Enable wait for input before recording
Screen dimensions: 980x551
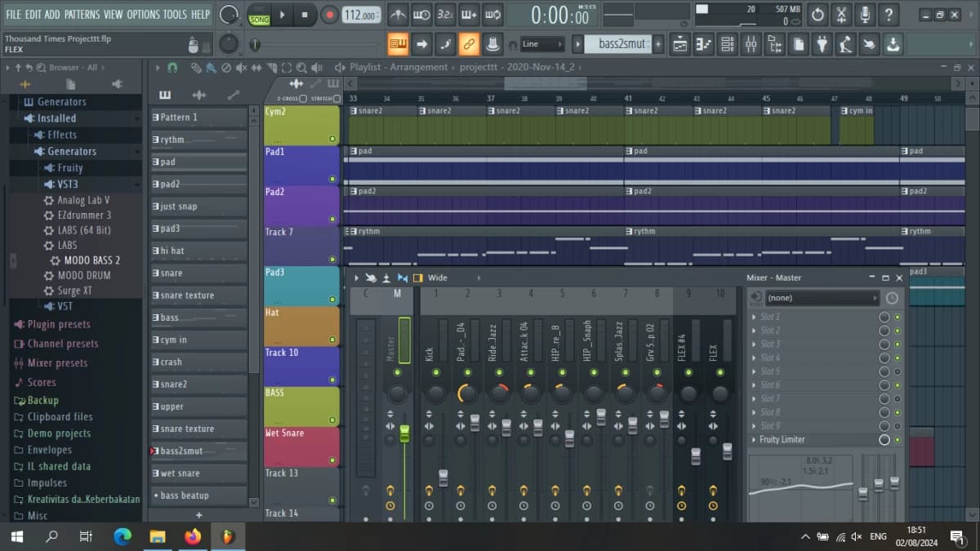(421, 15)
